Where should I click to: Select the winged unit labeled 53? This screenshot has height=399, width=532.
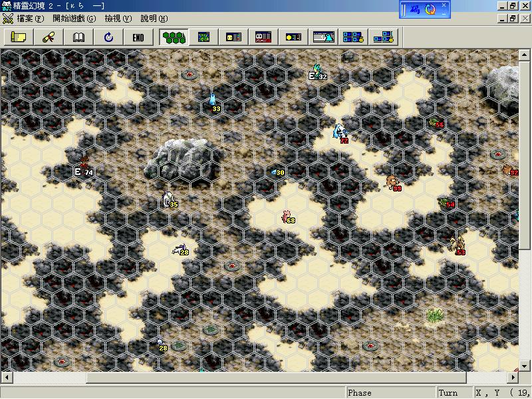(x=458, y=245)
